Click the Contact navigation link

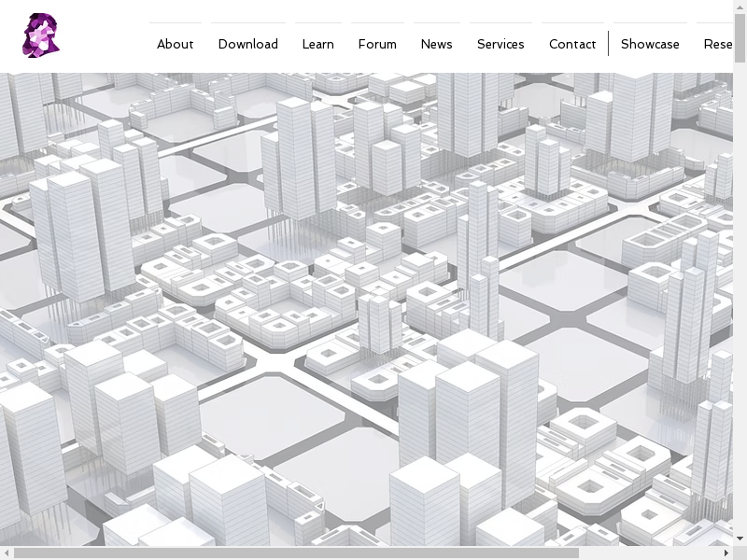pyautogui.click(x=572, y=44)
